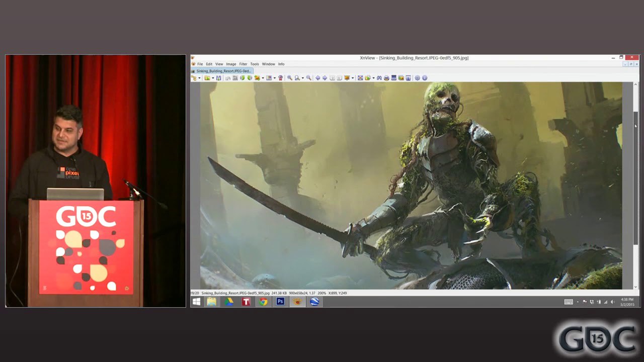Open the Filter menu
The image size is (644, 362).
pyautogui.click(x=243, y=64)
